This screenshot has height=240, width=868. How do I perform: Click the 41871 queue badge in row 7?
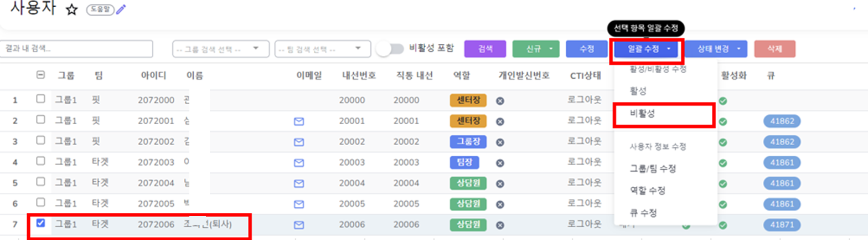[782, 224]
